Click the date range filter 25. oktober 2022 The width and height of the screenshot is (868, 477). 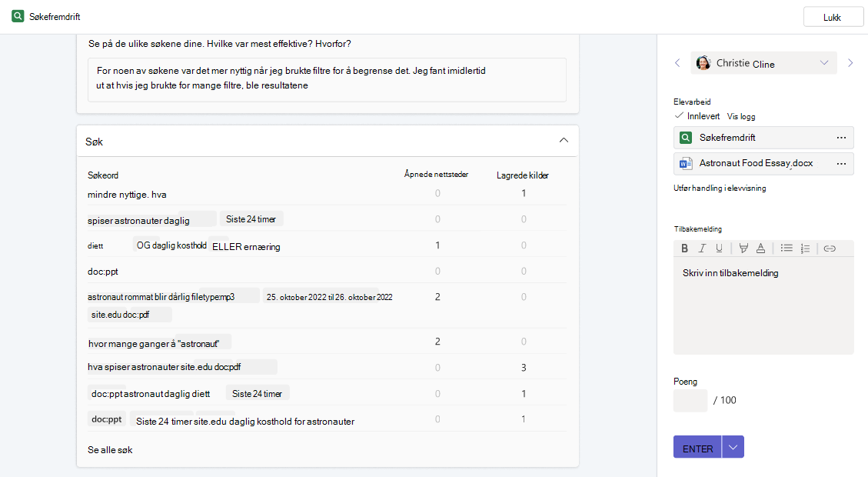[x=329, y=297]
